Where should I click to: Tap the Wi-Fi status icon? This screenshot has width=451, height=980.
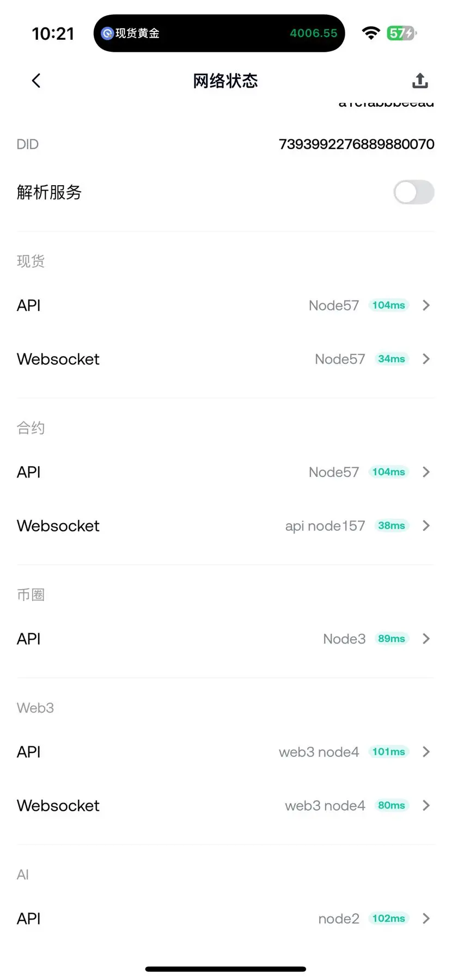(371, 33)
